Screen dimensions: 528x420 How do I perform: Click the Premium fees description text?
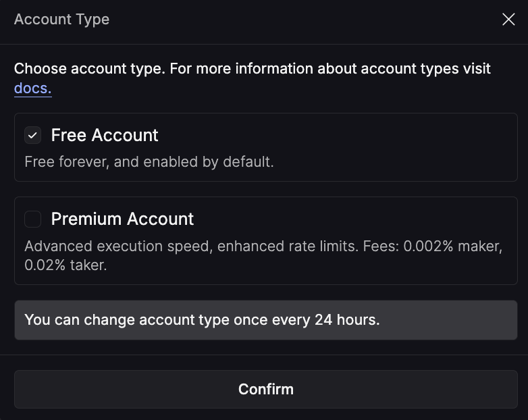pyautogui.click(x=263, y=255)
